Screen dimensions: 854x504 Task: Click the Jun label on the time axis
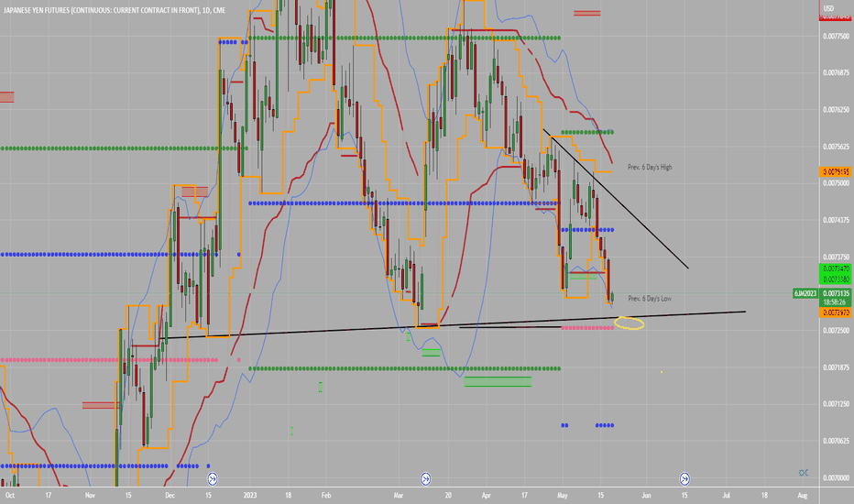(x=647, y=495)
